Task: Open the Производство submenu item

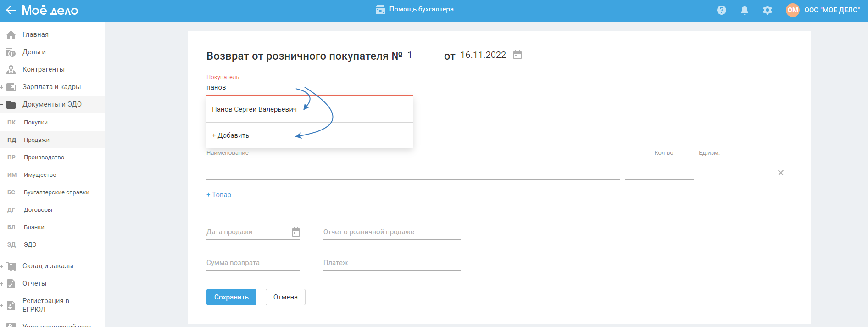Action: (44, 158)
